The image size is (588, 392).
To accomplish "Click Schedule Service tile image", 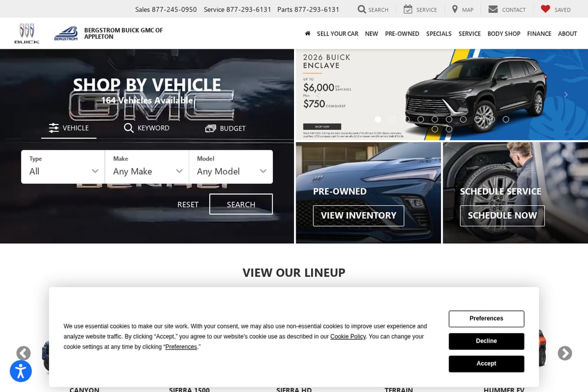I will 515,193.
